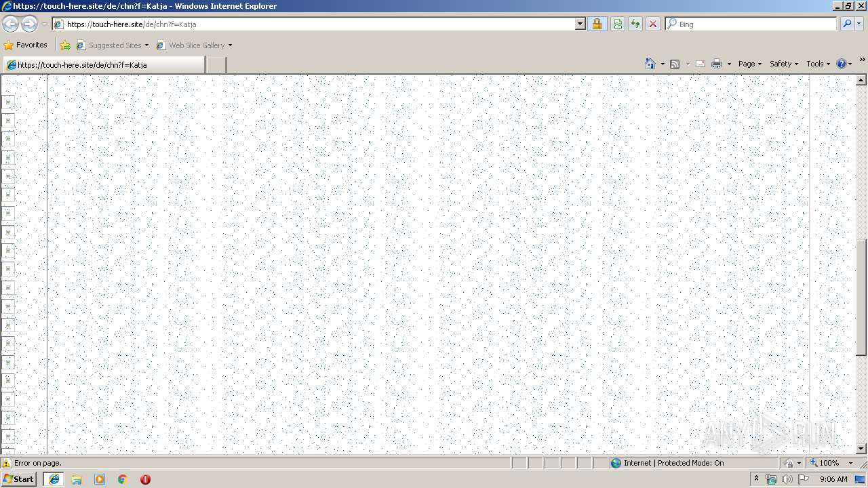Image resolution: width=868 pixels, height=488 pixels.
Task: Click the RSS feeds icon
Action: click(675, 64)
